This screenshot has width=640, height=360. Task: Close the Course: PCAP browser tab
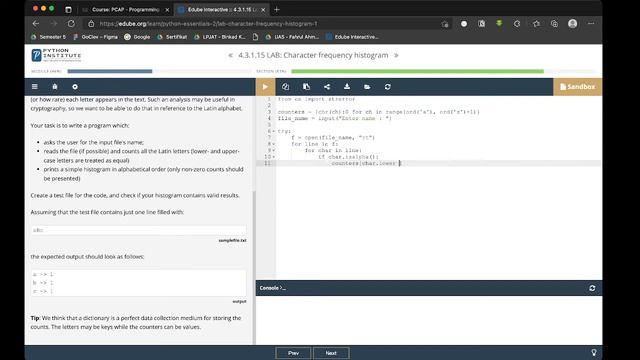click(167, 9)
